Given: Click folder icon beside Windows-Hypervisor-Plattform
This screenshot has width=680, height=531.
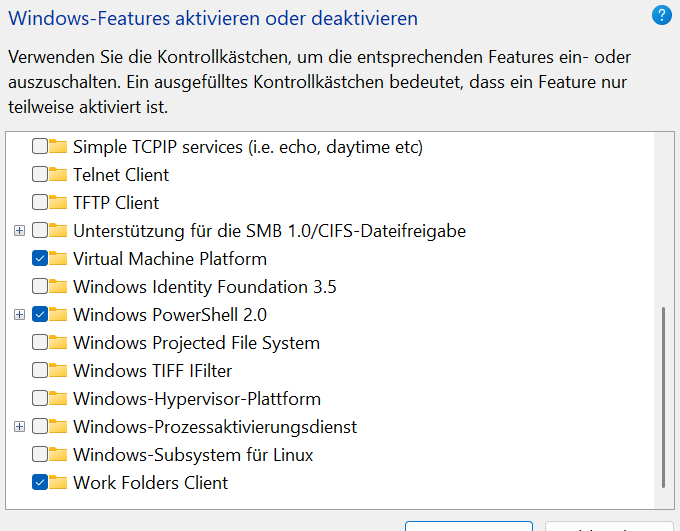Looking at the screenshot, I should [x=58, y=399].
